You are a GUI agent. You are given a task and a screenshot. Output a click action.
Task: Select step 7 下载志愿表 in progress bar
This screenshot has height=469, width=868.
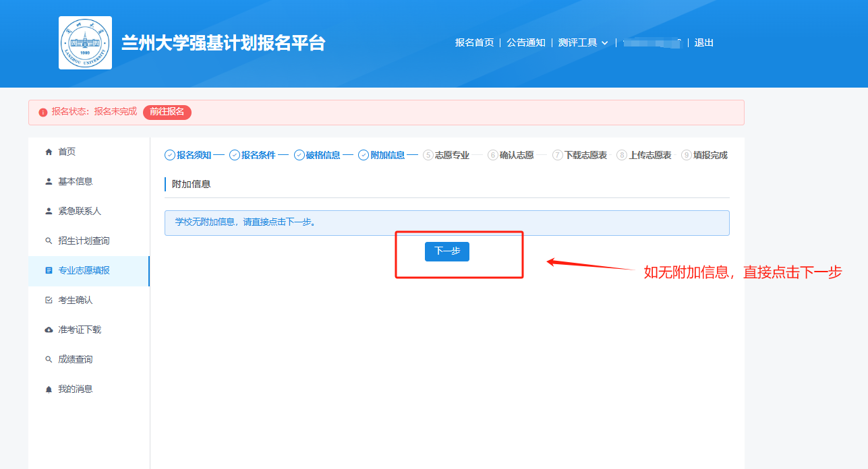tap(579, 155)
